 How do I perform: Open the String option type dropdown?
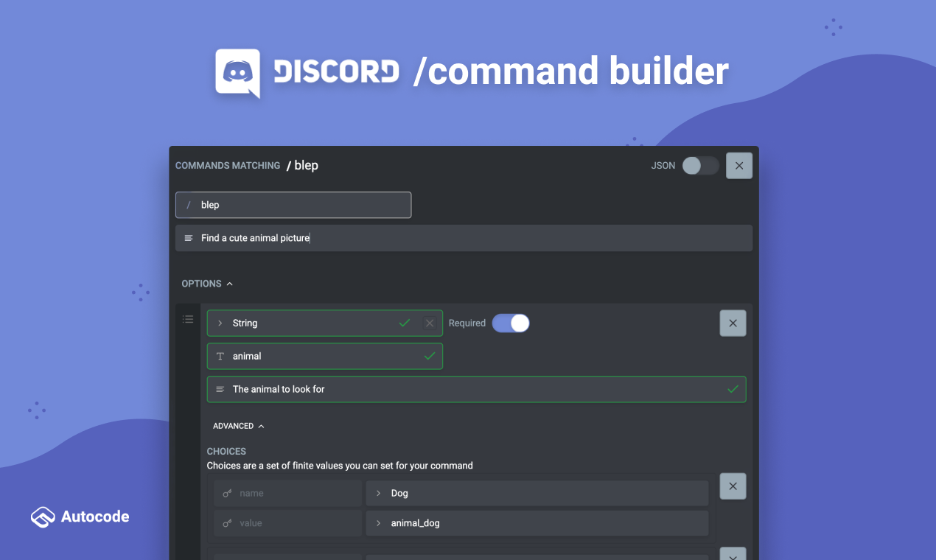click(x=325, y=323)
